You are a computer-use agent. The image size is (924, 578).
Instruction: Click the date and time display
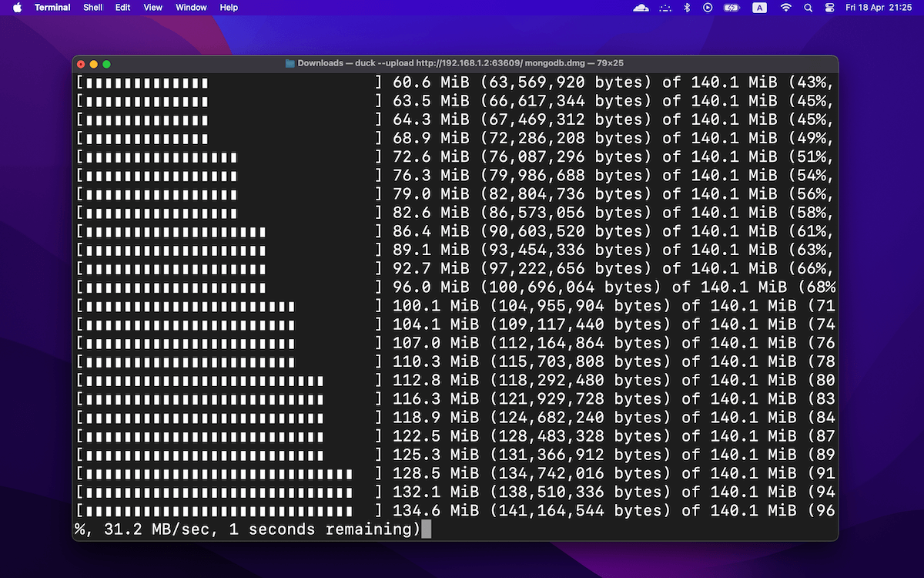879,8
